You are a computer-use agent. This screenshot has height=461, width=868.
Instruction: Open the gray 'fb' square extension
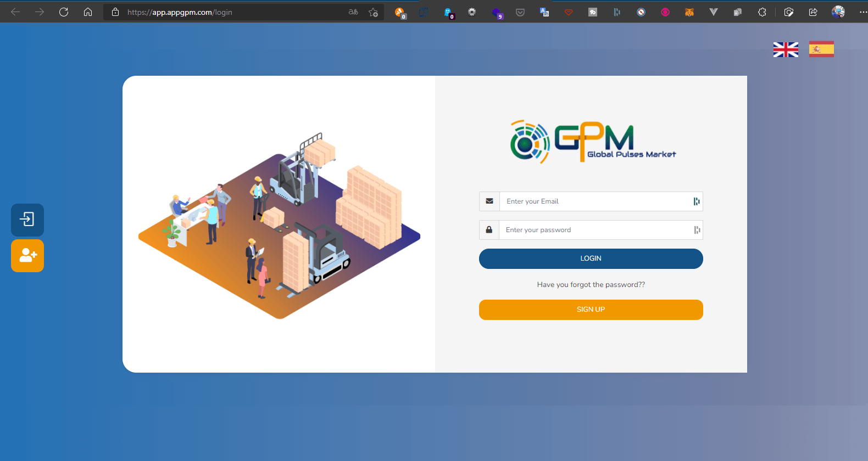pos(593,12)
